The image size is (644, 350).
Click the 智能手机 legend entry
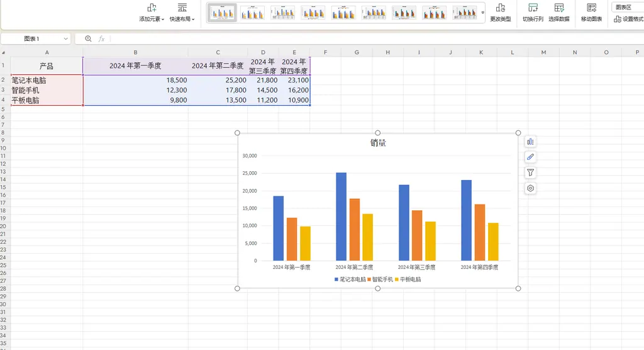point(380,279)
